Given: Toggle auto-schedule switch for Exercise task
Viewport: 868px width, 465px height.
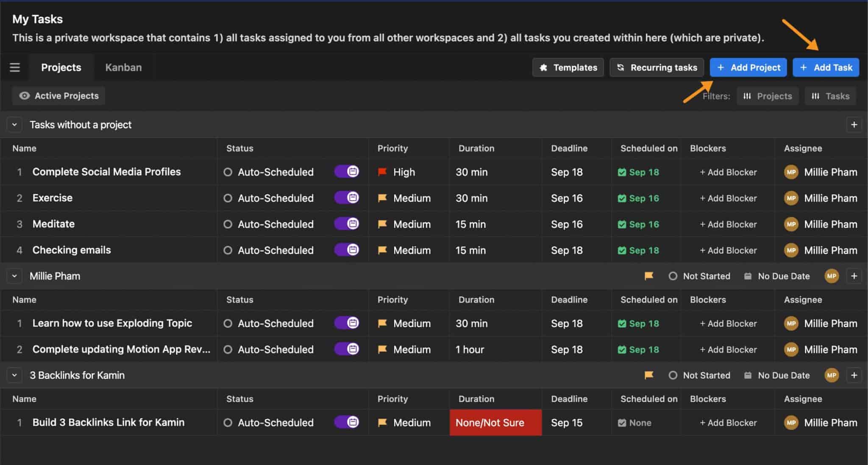Looking at the screenshot, I should point(347,198).
